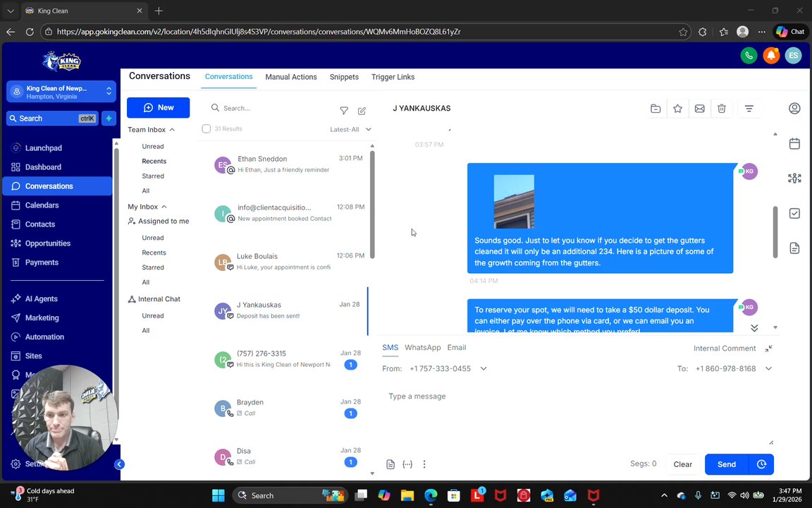
Task: Open the calendar icon in right panel
Action: click(794, 144)
